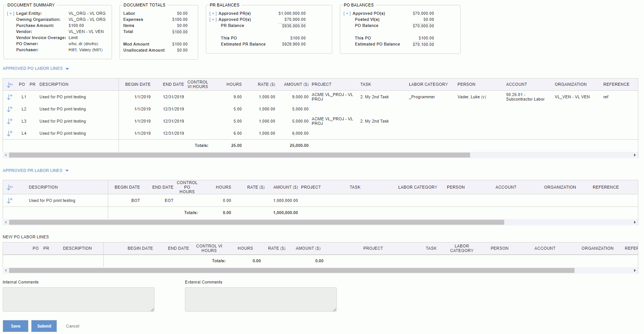Submit the purchase order
This screenshot has height=334, width=644.
click(x=44, y=326)
